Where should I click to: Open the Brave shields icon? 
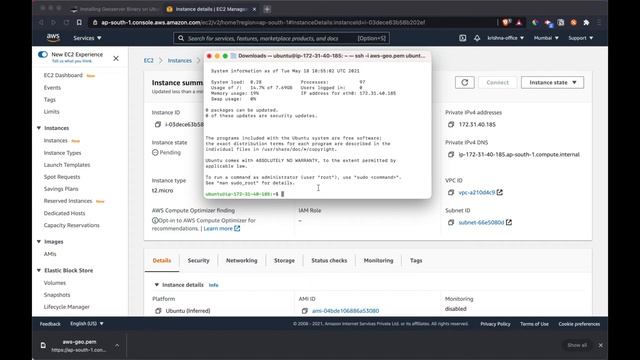[506, 22]
